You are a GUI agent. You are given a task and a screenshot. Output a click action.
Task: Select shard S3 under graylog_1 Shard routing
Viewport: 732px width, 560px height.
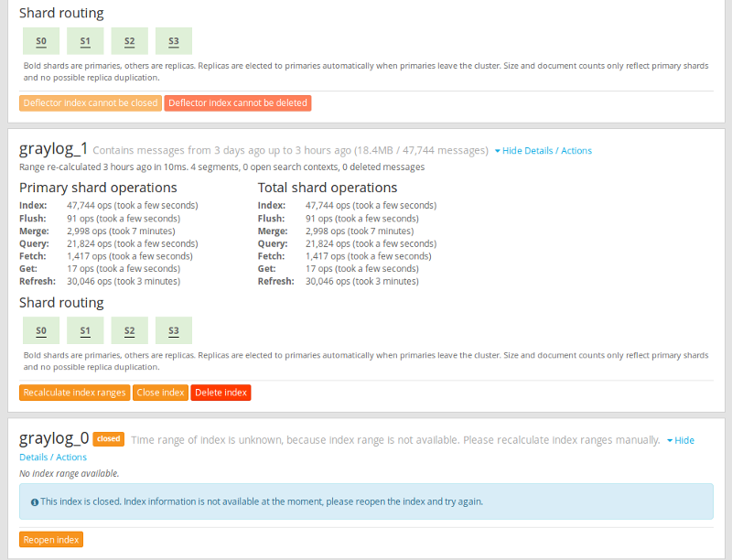tap(174, 330)
